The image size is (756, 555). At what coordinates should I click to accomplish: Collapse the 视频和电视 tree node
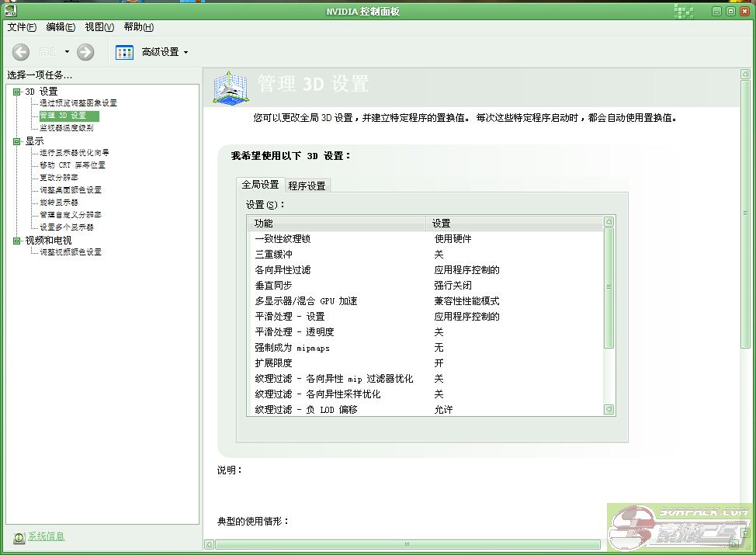17,241
